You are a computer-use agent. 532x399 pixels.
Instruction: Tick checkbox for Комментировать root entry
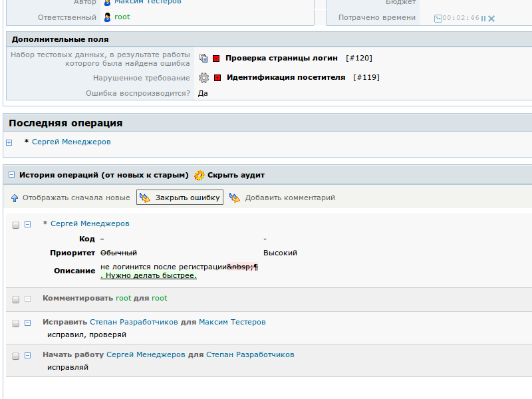(16, 299)
